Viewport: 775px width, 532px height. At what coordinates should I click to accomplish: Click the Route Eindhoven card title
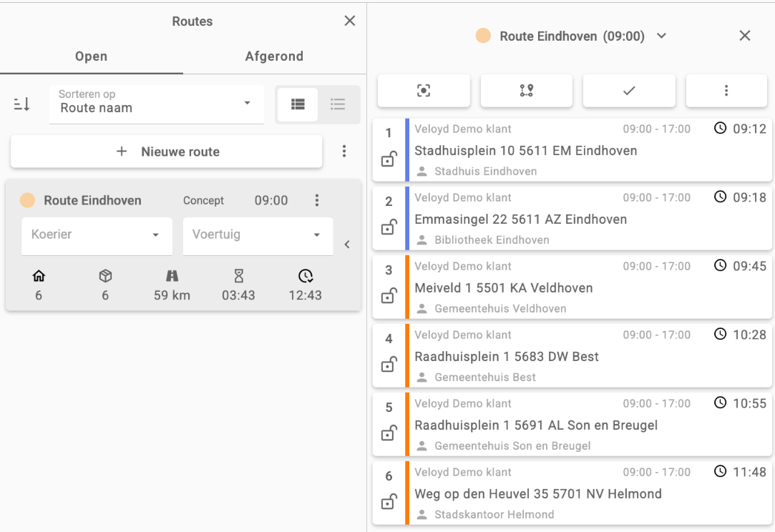92,200
